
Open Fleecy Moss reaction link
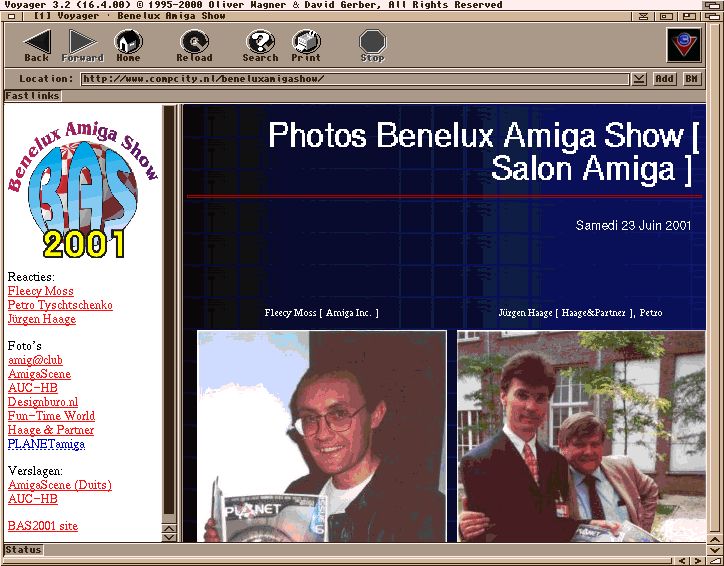(41, 291)
